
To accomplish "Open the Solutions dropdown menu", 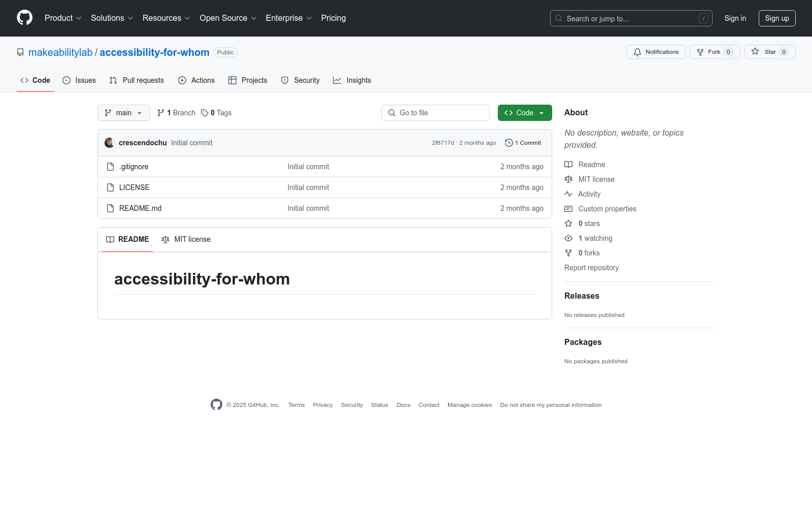I will (112, 18).
